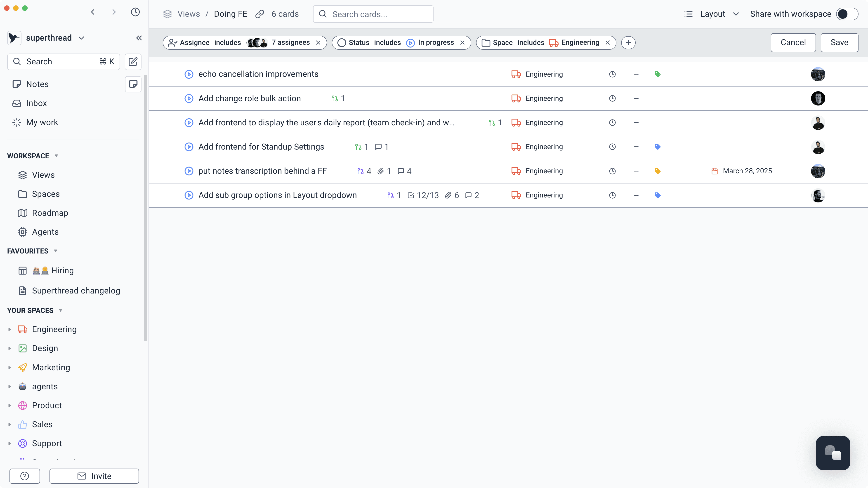The image size is (868, 488).
Task: Open pull request count on put notes transcription
Action: (x=364, y=171)
